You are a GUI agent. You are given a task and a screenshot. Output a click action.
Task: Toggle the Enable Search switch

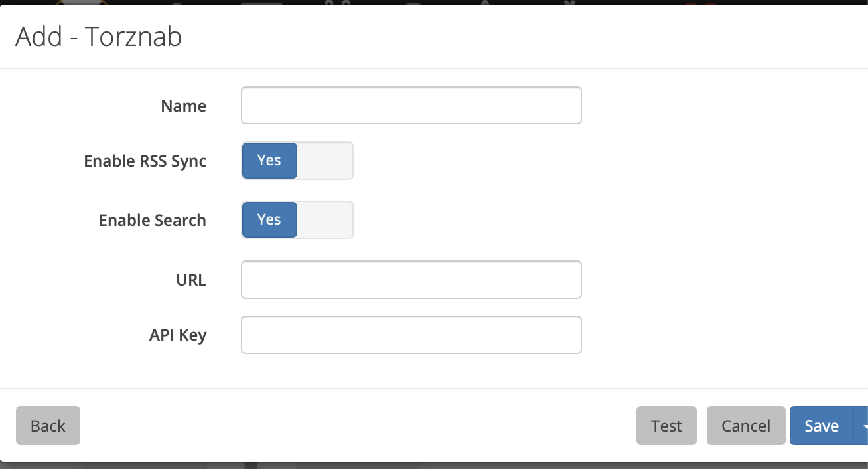tap(297, 220)
